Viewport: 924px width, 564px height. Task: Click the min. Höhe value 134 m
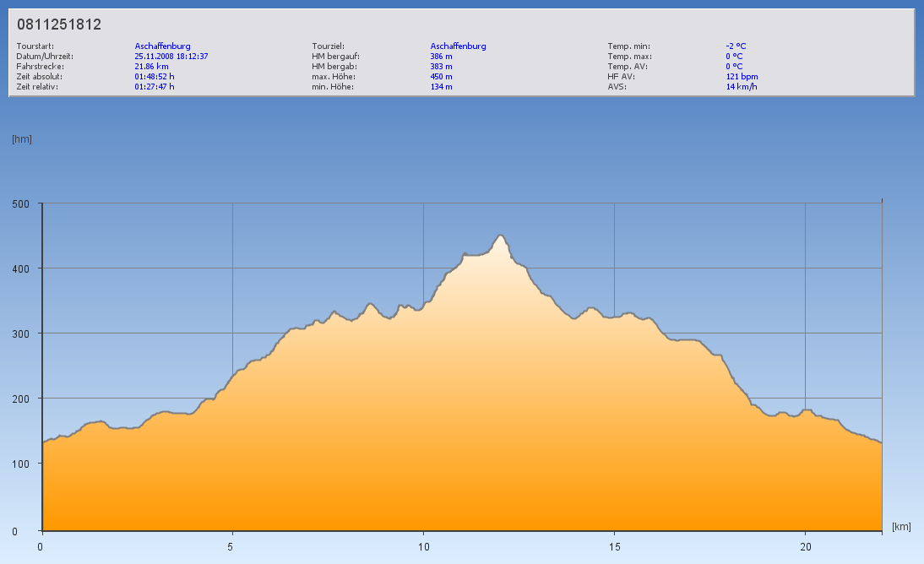click(442, 87)
